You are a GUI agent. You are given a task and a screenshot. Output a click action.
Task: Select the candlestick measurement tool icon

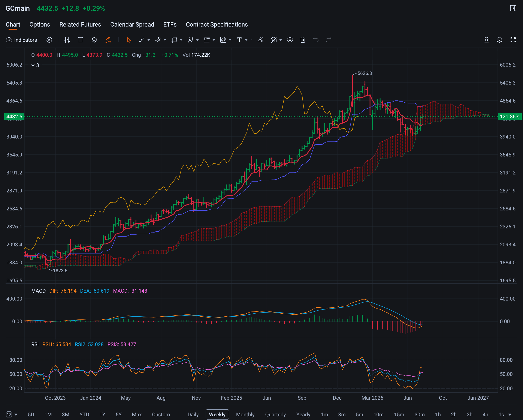coord(223,40)
